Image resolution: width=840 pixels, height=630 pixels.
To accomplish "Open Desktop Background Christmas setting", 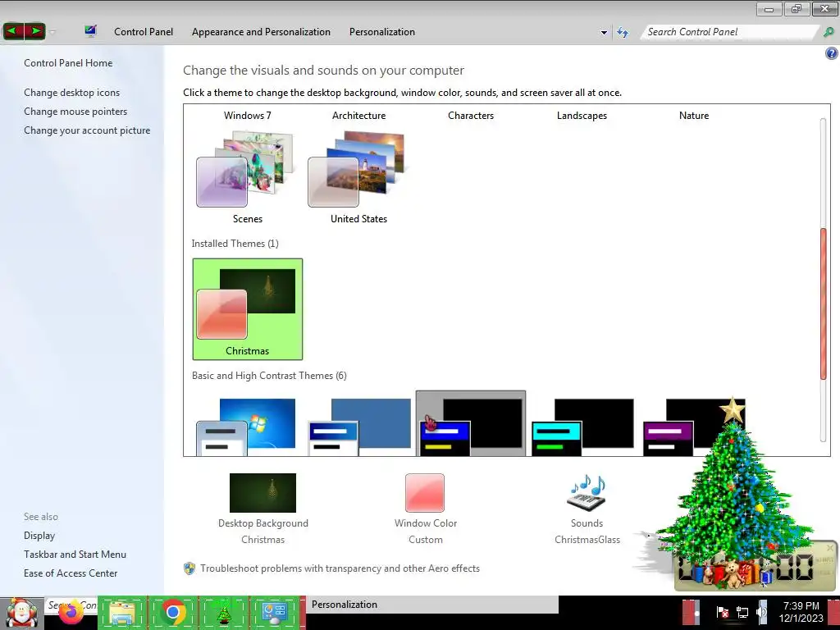I will pos(263,509).
